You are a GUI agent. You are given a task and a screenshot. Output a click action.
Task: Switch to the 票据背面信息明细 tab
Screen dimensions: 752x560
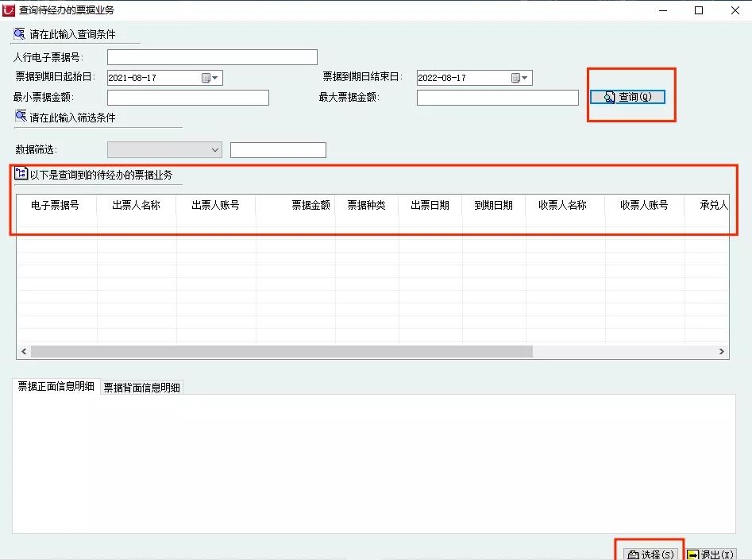[141, 387]
